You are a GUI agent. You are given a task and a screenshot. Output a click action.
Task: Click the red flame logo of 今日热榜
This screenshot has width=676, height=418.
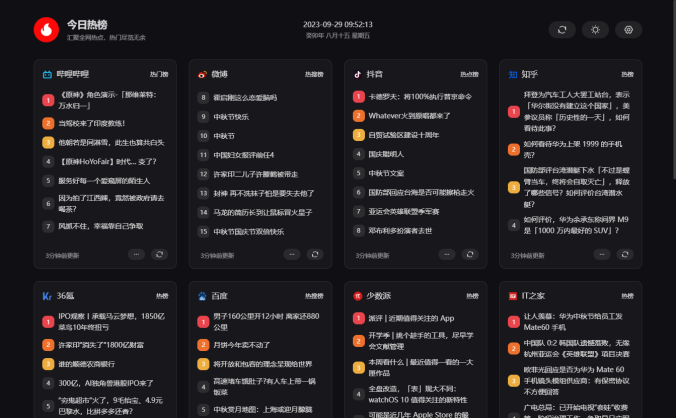pyautogui.click(x=46, y=30)
